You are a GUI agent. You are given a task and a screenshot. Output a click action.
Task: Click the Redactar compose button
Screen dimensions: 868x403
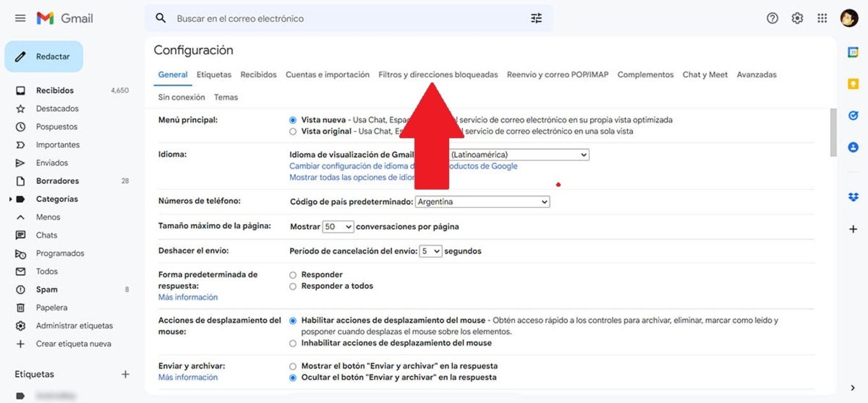(x=43, y=56)
